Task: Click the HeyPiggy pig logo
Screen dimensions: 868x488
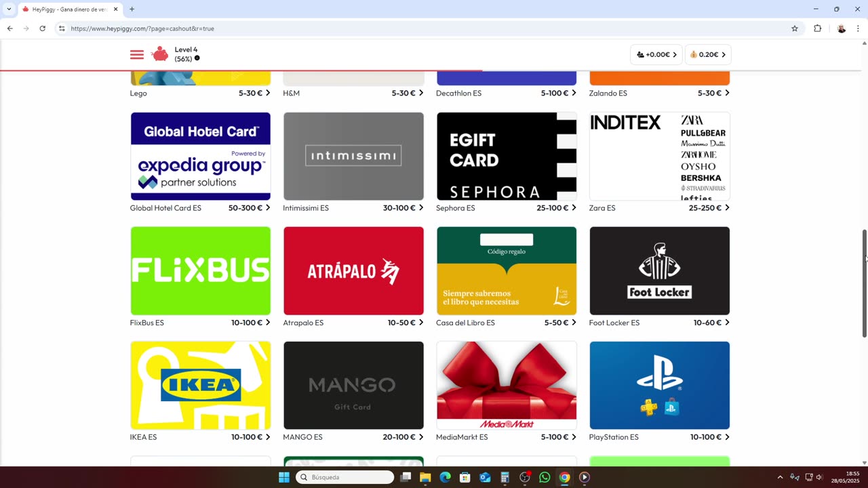Action: click(160, 54)
